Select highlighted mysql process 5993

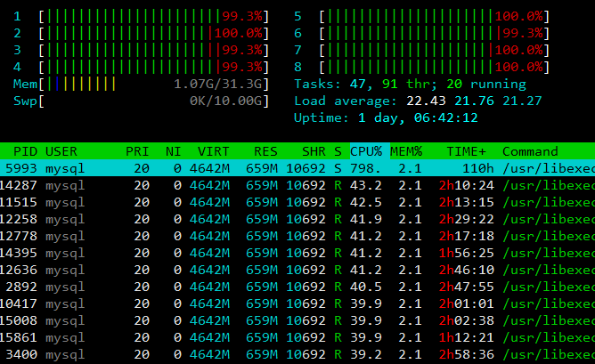click(x=297, y=168)
